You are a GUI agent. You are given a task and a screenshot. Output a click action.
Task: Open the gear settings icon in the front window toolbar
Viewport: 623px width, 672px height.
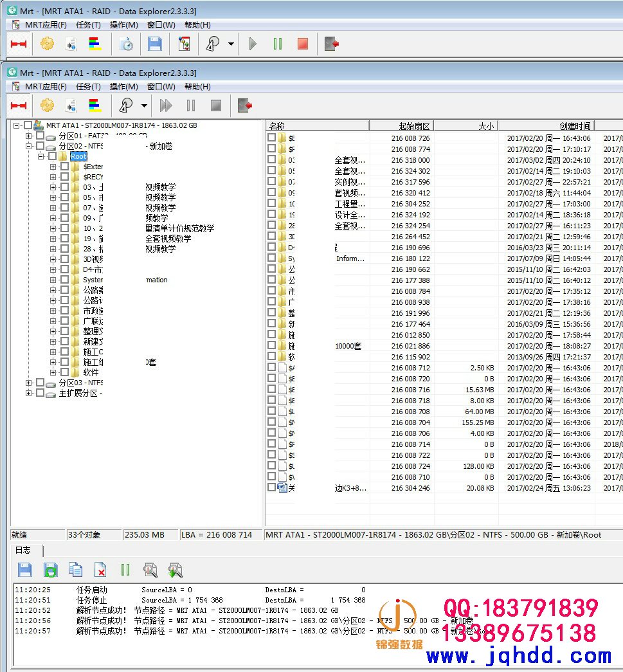click(x=47, y=105)
